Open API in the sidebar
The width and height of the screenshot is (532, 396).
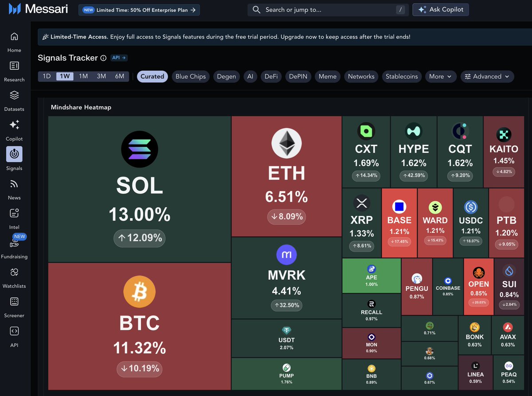14,337
